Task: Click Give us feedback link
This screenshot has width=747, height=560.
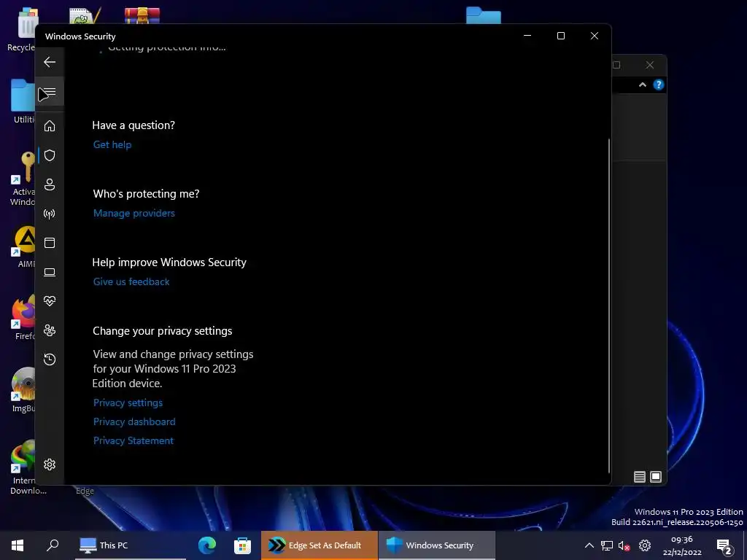Action: click(131, 282)
